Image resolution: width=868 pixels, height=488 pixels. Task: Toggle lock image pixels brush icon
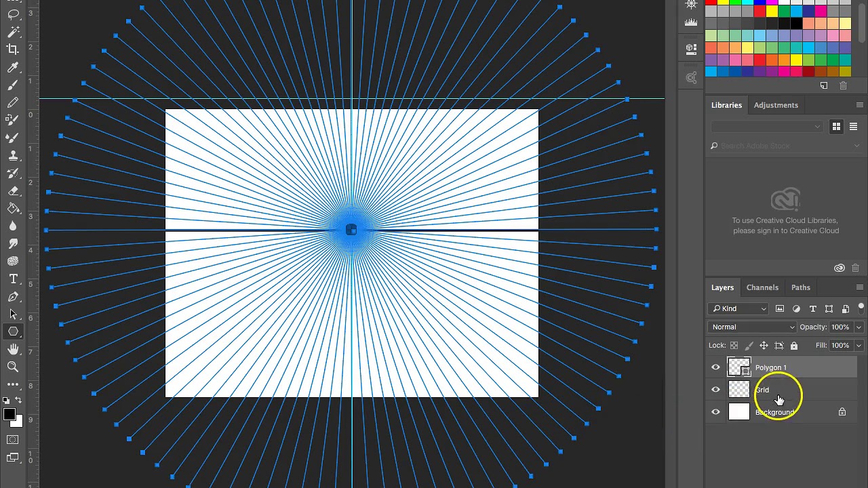[749, 346]
